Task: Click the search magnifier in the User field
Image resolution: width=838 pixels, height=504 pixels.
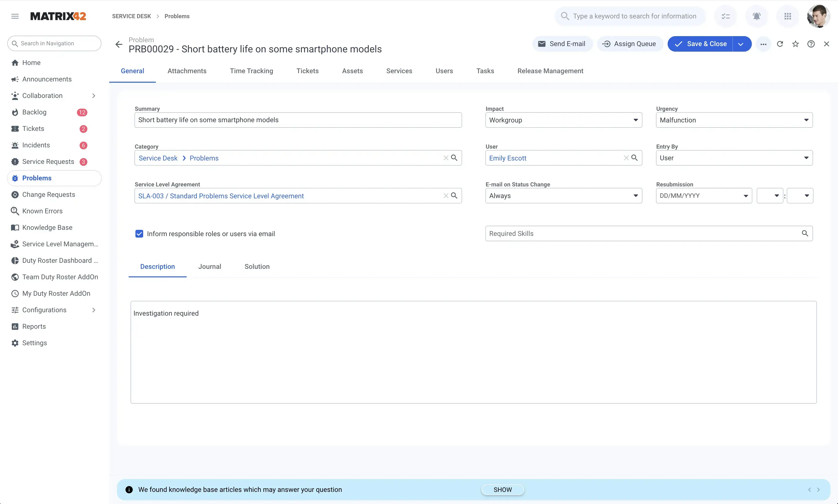Action: [634, 158]
